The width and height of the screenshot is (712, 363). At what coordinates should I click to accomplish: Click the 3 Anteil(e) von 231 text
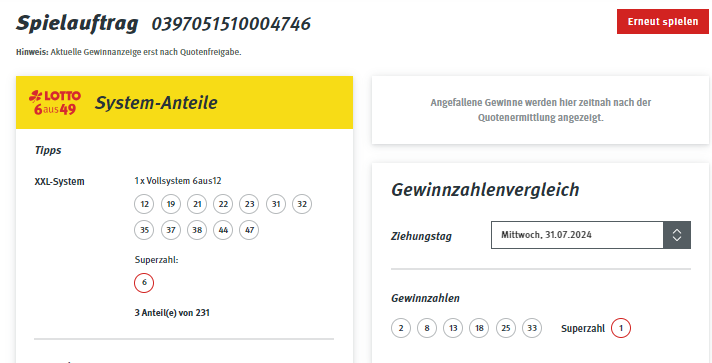(172, 313)
